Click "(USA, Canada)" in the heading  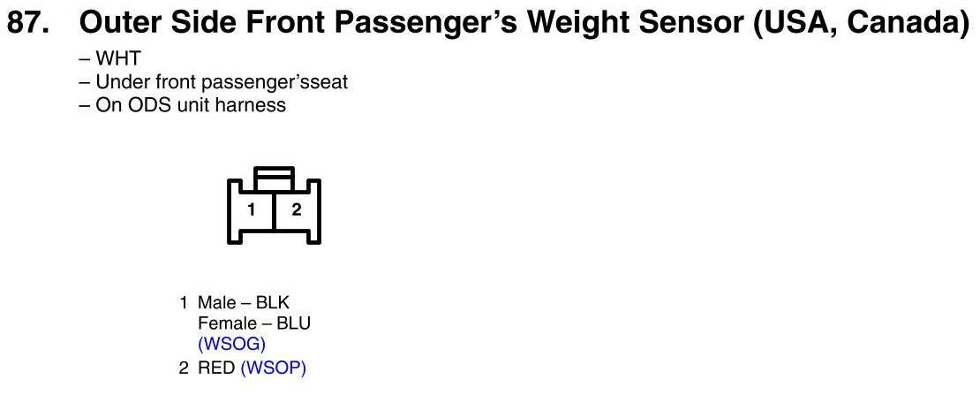click(861, 25)
